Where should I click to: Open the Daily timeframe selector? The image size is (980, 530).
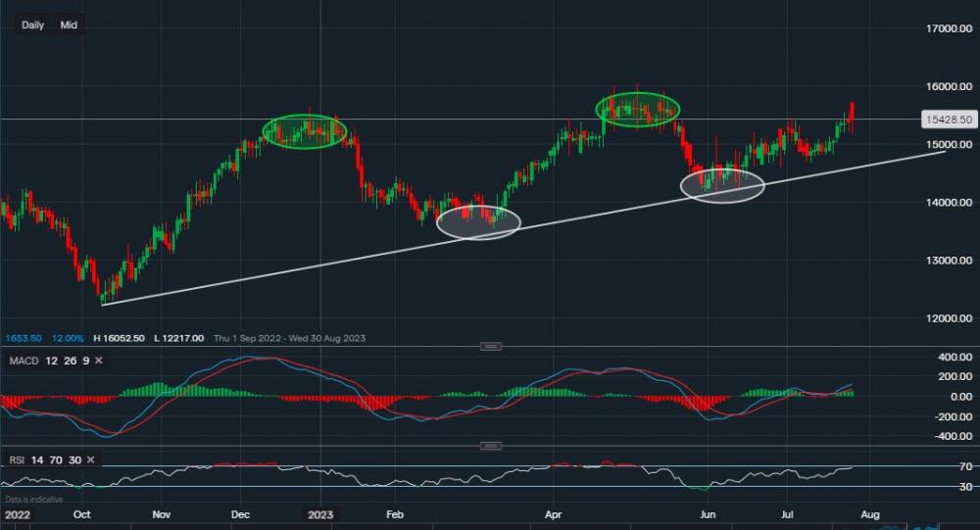coord(33,24)
